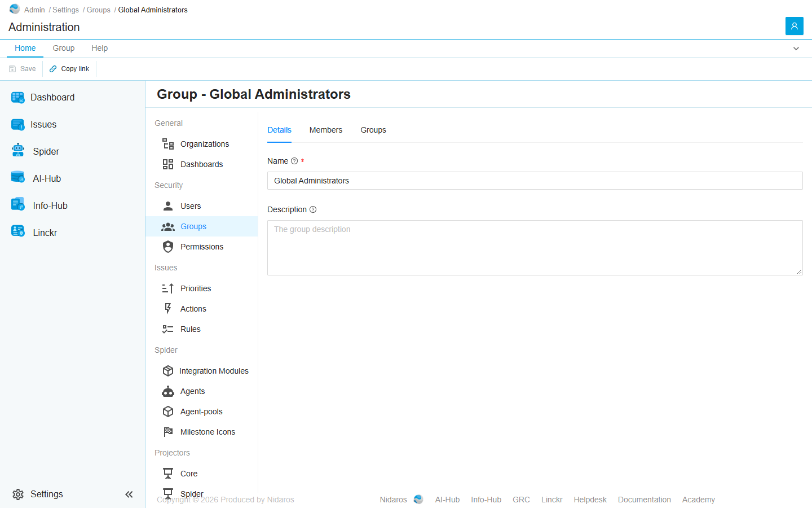Click the Description help question icon

point(313,209)
